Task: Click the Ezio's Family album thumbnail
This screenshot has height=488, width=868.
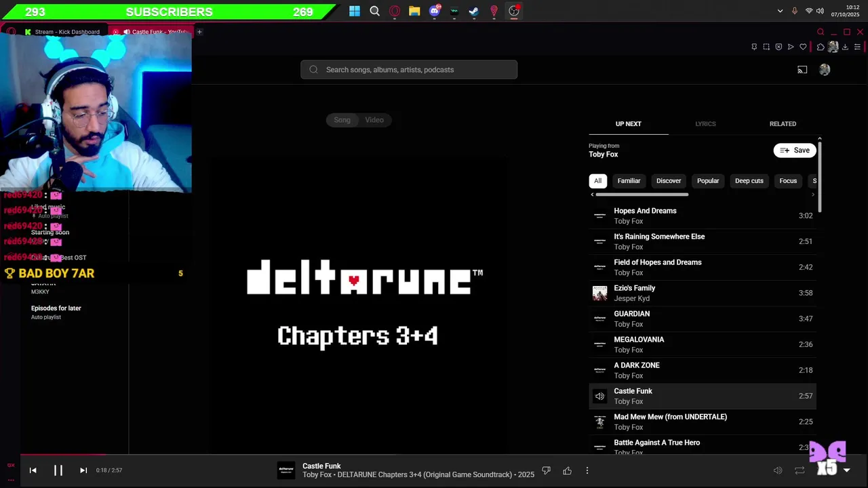Action: pos(599,293)
